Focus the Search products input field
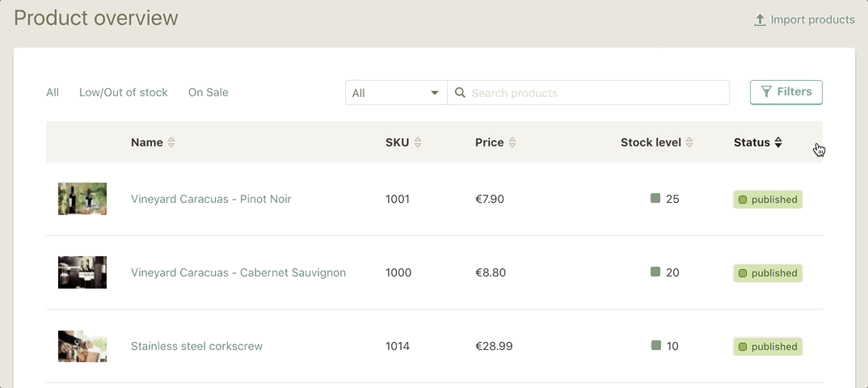Screen dimensions: 868x388 (x=588, y=92)
